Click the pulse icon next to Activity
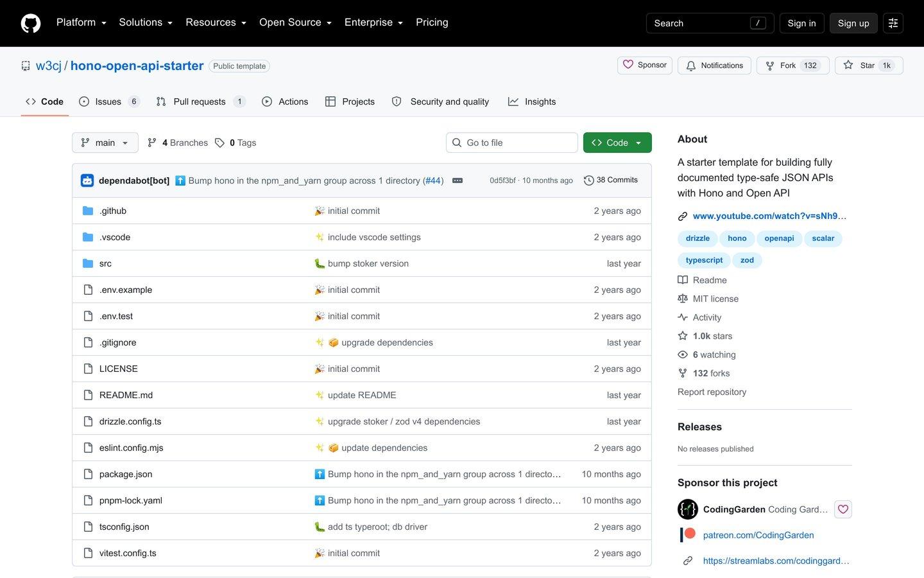The width and height of the screenshot is (924, 578). [x=683, y=317]
